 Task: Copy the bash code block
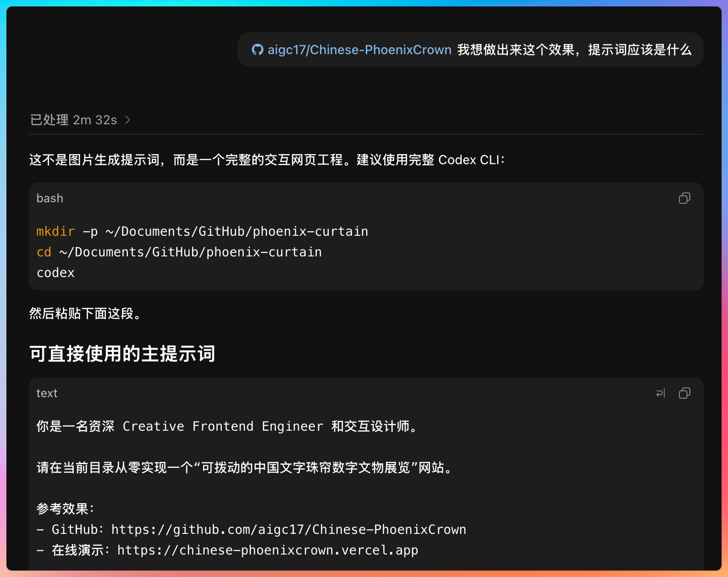click(x=684, y=198)
